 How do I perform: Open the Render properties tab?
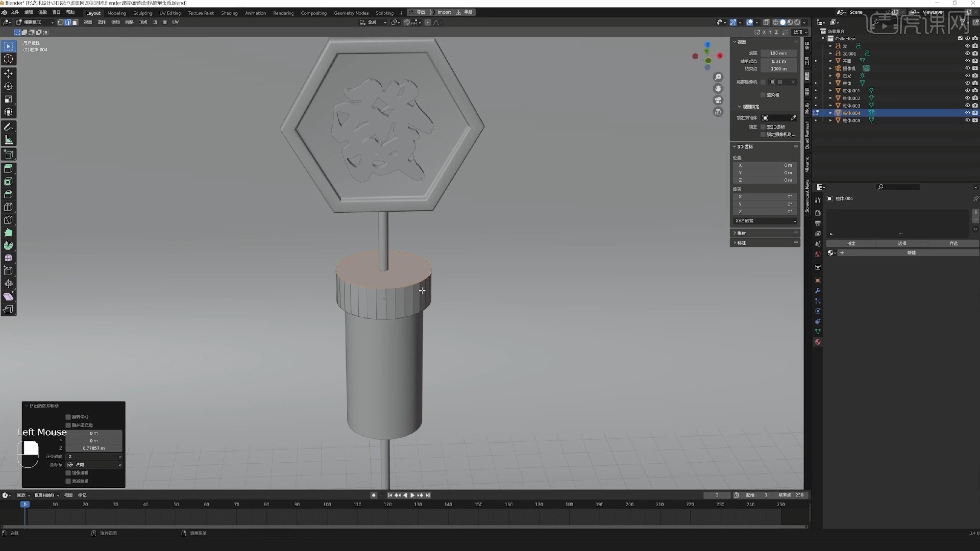coord(818,213)
